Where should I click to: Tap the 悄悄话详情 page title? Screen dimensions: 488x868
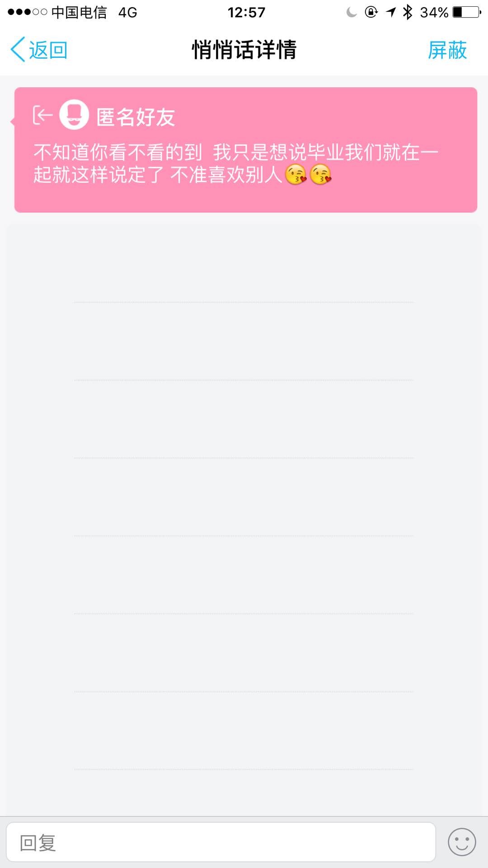(244, 50)
